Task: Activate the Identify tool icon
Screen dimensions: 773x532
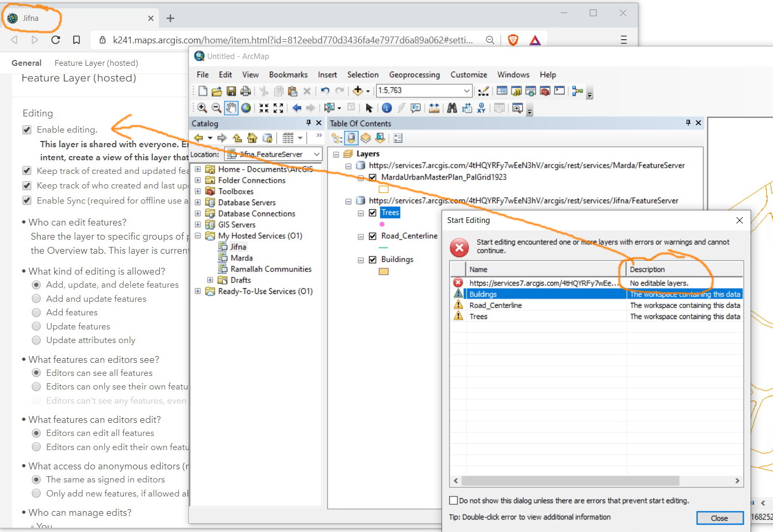Action: [387, 108]
